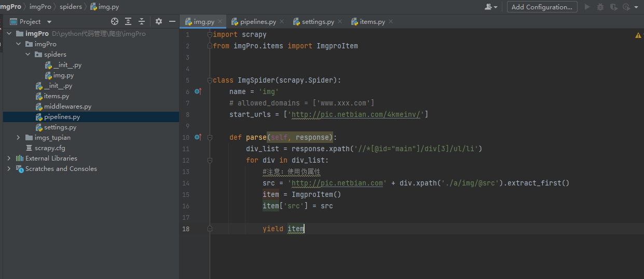
Task: Collapse the root imgPro project node
Action: [9, 34]
